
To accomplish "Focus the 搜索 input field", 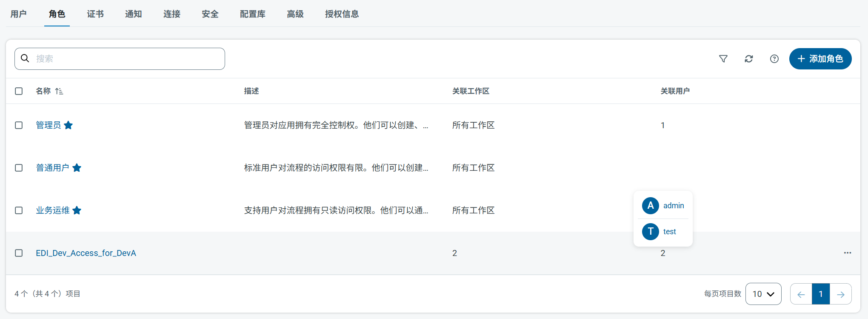I will pyautogui.click(x=128, y=59).
